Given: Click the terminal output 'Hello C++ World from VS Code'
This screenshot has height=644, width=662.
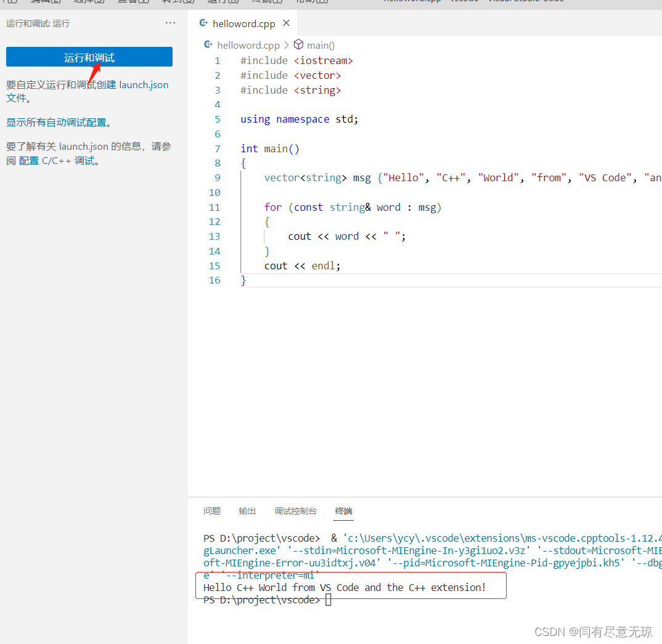Looking at the screenshot, I should pyautogui.click(x=281, y=588).
